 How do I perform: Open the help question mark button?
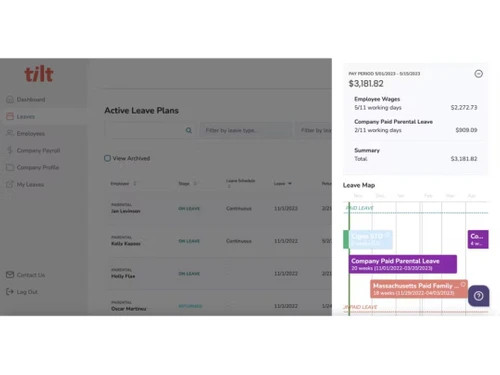478,296
